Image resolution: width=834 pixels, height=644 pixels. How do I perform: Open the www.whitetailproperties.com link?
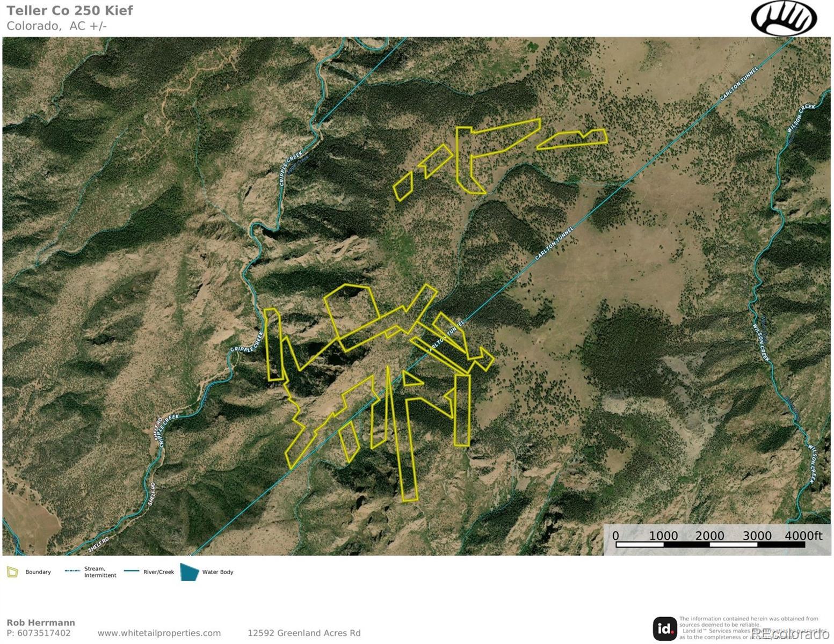pos(159,633)
